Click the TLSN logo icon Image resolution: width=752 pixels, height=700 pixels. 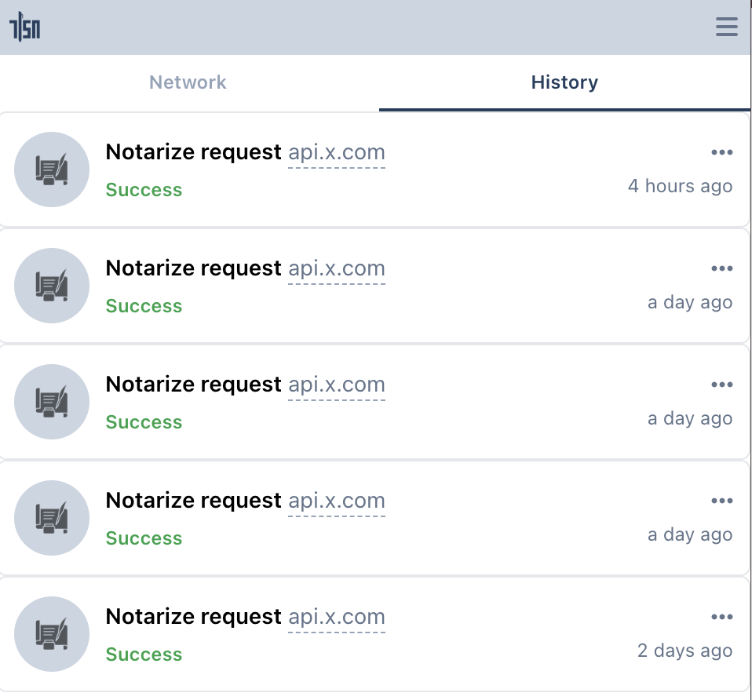click(x=25, y=26)
